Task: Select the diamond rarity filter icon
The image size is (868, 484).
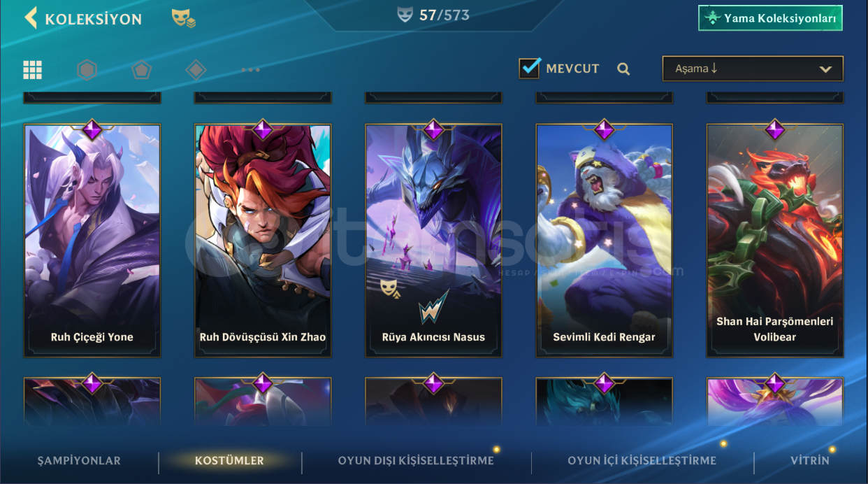Action: [196, 69]
